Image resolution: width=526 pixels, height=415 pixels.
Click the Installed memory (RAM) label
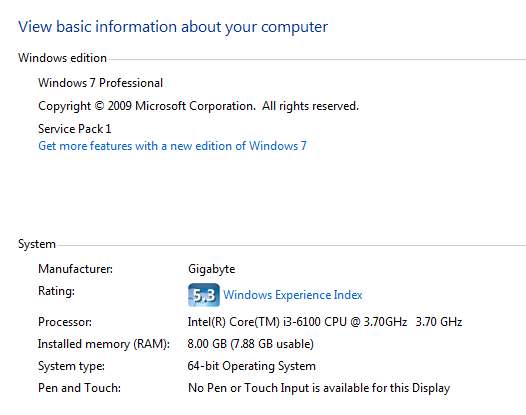(104, 344)
